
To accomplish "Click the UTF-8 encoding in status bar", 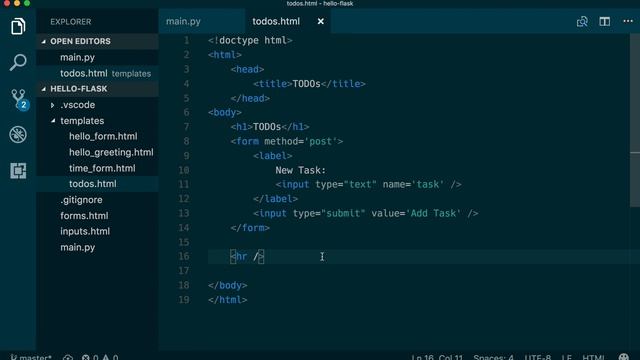I will tap(538, 357).
